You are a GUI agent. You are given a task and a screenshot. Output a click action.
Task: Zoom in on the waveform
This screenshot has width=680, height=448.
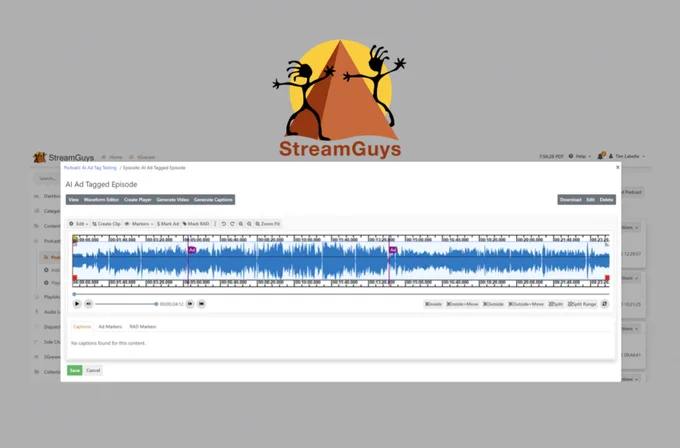tap(241, 224)
